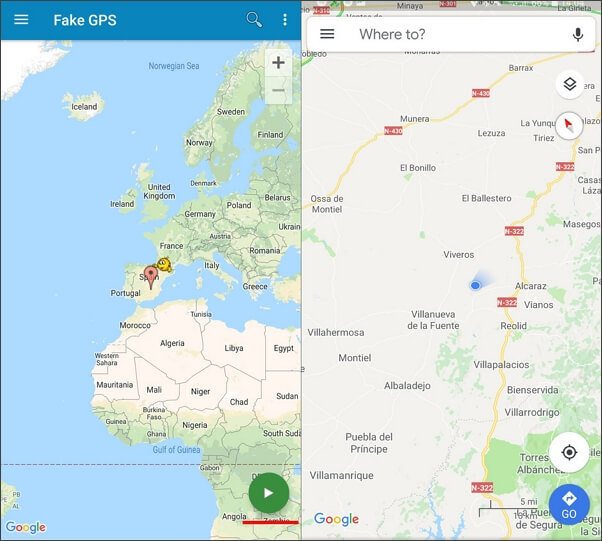Select 'Libya' on the map
The height and width of the screenshot is (541, 602).
(x=234, y=348)
